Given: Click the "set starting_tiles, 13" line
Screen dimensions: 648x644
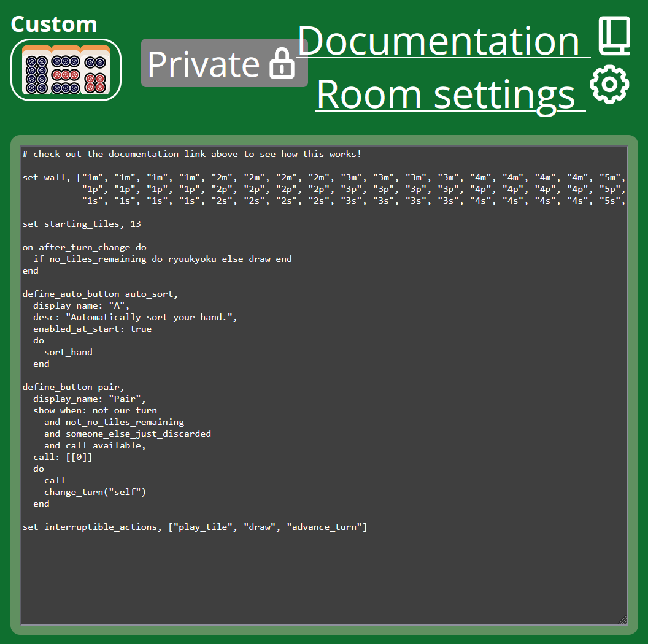Looking at the screenshot, I should [x=82, y=224].
